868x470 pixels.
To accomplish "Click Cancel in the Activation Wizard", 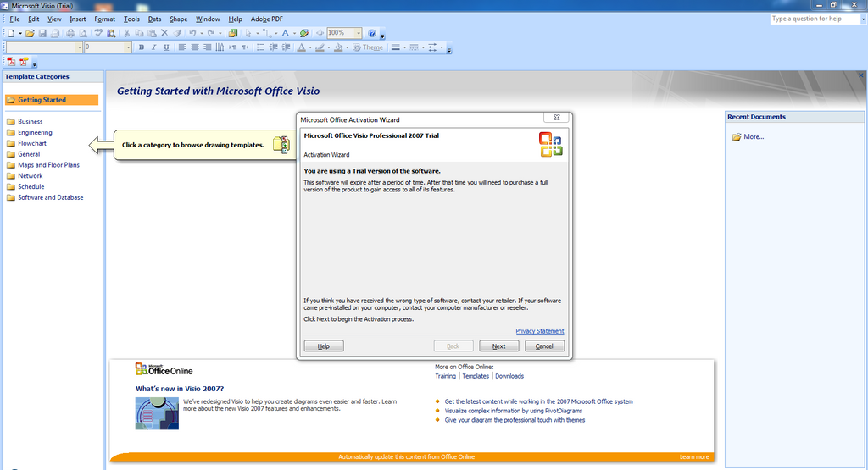I will click(544, 346).
